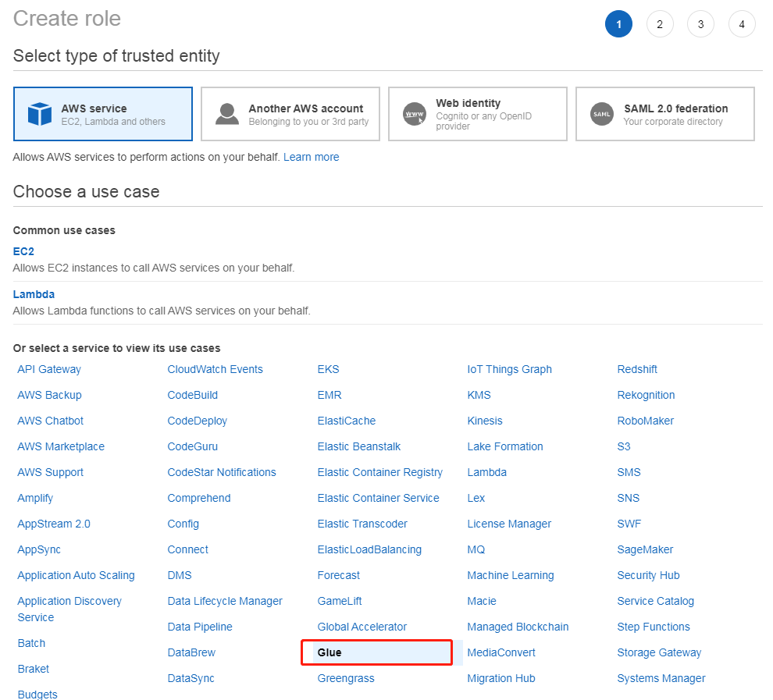Select the KMS service

[x=479, y=395]
